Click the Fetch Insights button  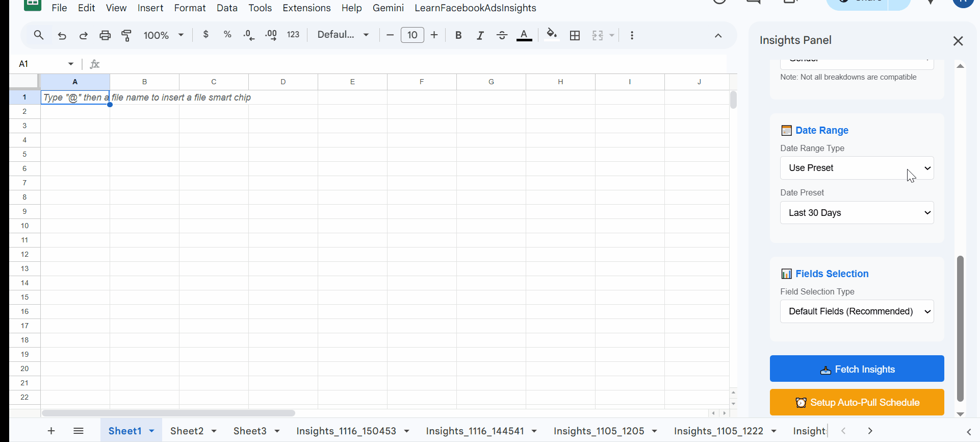(857, 369)
